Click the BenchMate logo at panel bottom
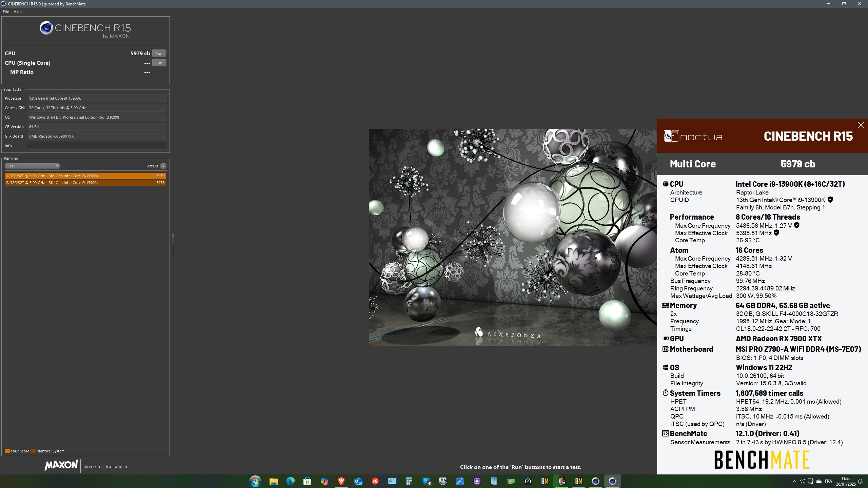 click(x=762, y=460)
